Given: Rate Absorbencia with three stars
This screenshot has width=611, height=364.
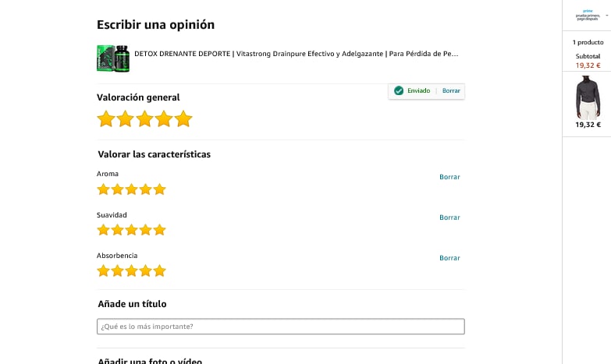Looking at the screenshot, I should click(x=131, y=270).
